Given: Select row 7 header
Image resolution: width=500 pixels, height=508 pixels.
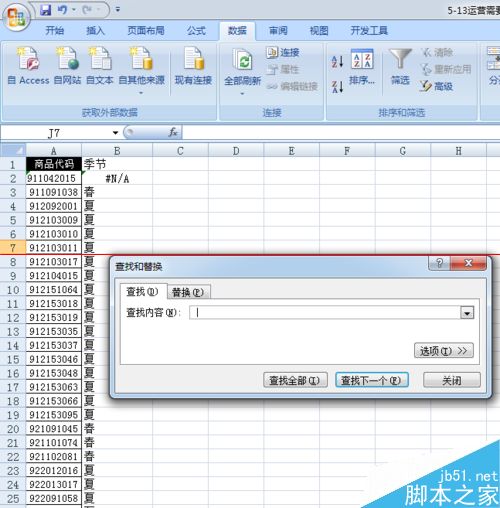Looking at the screenshot, I should [13, 248].
